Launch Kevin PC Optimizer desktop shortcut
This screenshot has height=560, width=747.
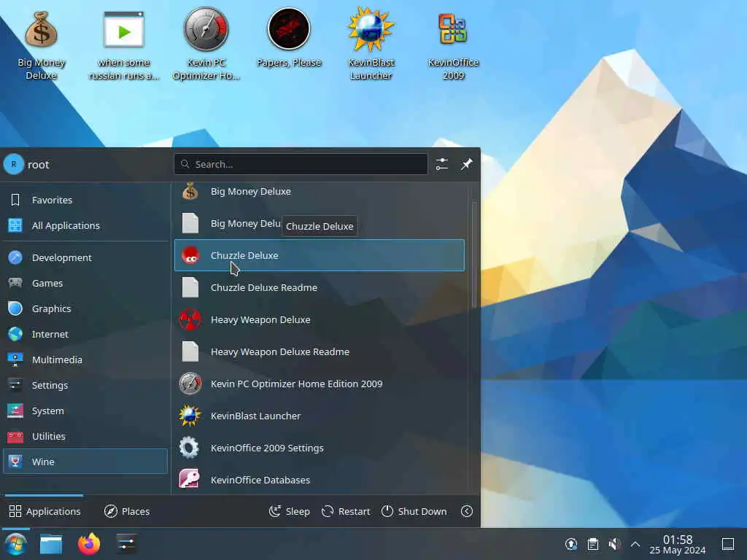(x=206, y=44)
